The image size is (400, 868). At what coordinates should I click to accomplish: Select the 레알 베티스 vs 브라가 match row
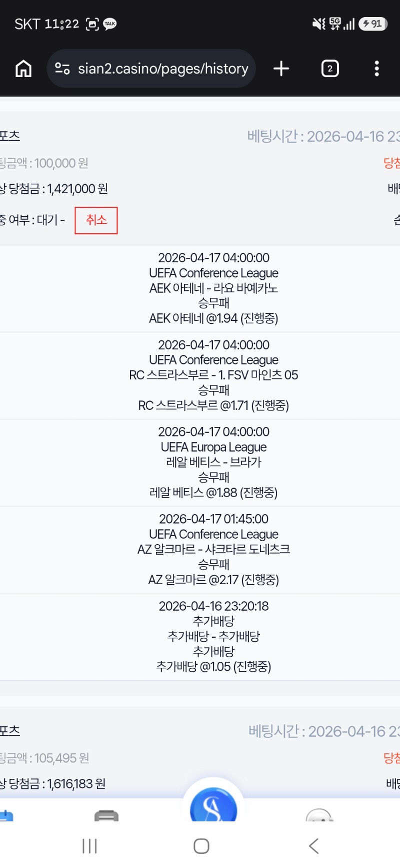213,462
